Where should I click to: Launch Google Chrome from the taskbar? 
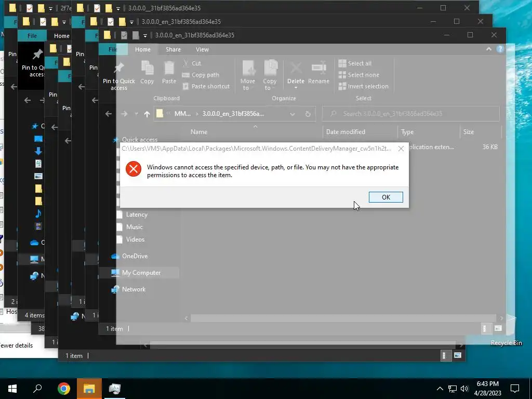coord(64,389)
